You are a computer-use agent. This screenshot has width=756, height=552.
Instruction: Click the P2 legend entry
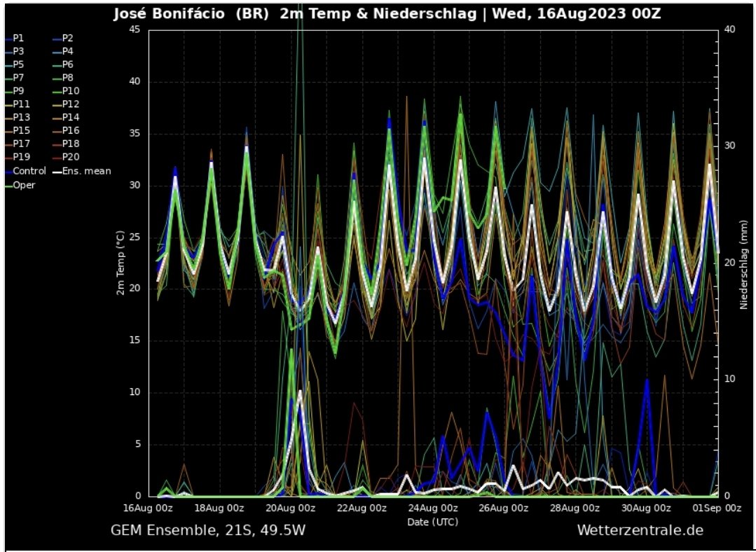[64, 38]
